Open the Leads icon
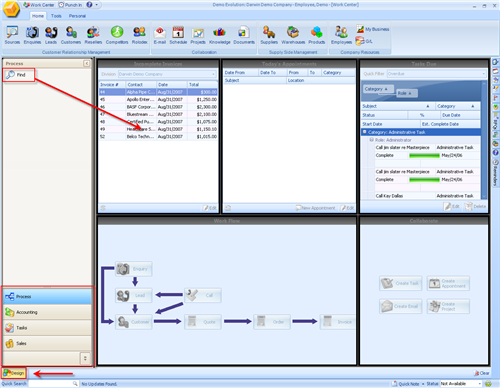 (51, 35)
